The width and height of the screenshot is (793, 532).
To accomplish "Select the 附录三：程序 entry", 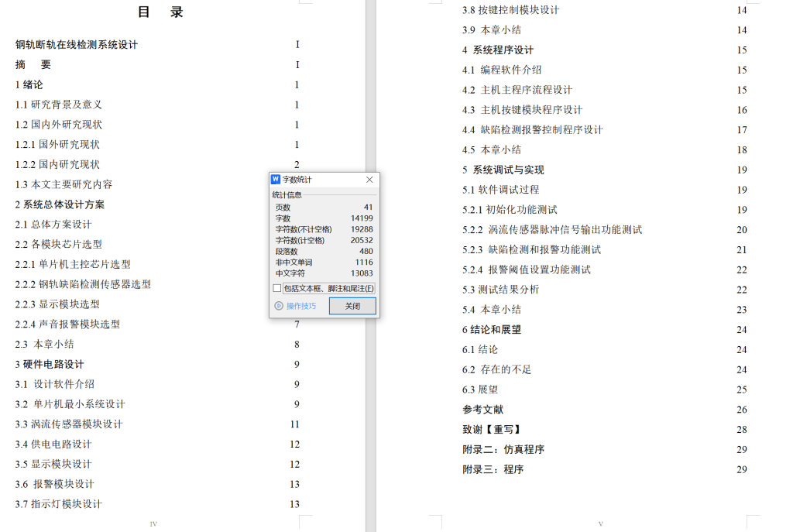I will click(x=493, y=469).
